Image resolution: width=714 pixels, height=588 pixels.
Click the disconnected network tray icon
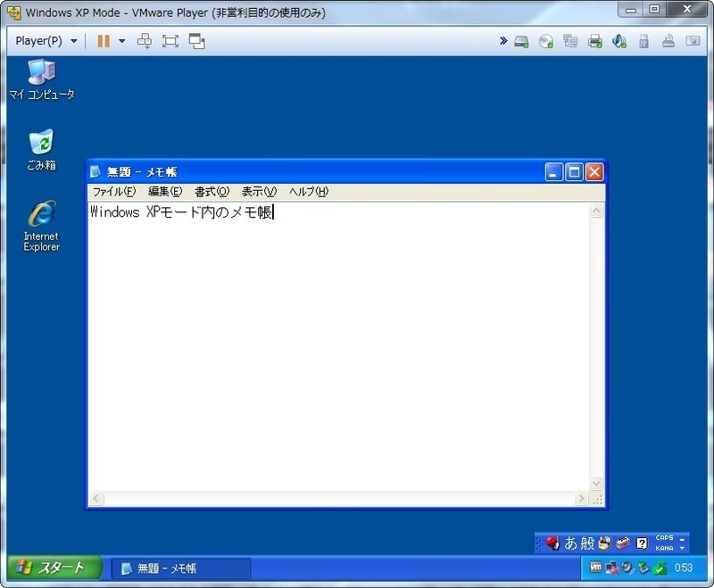612,568
